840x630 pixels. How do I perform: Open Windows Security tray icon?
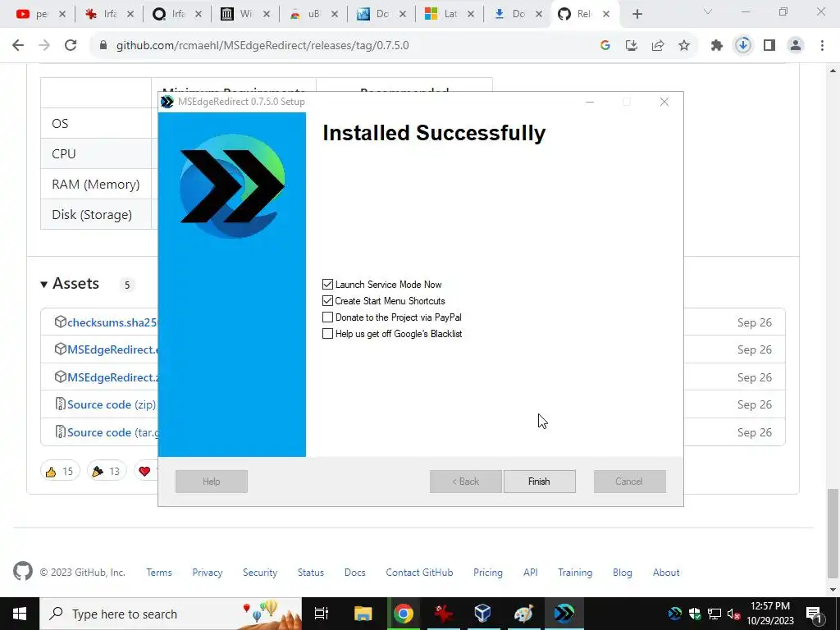click(x=695, y=614)
